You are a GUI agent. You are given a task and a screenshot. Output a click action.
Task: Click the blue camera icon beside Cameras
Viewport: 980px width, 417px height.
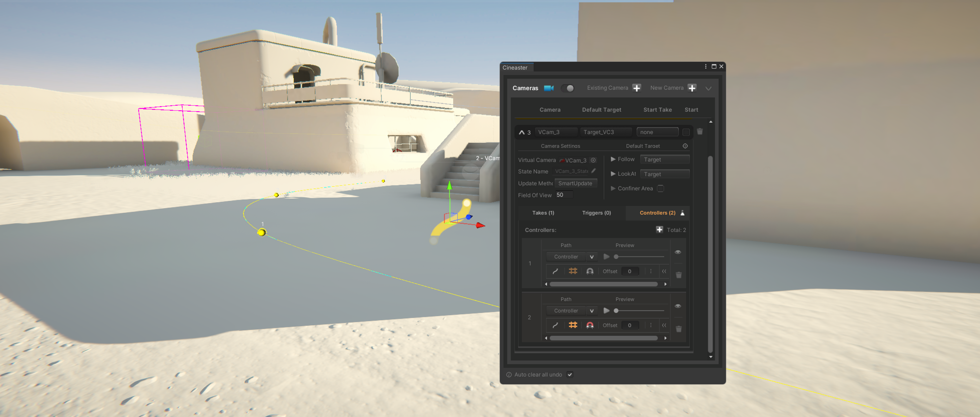point(549,88)
